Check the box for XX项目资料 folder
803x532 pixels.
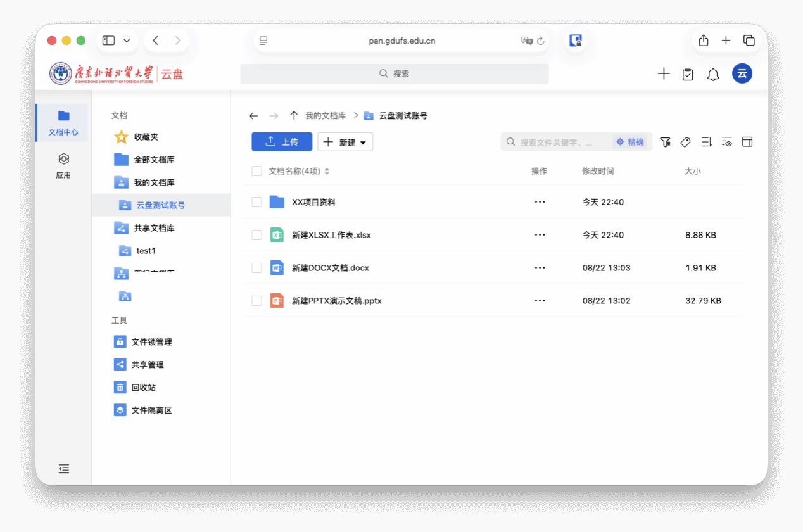tap(256, 202)
